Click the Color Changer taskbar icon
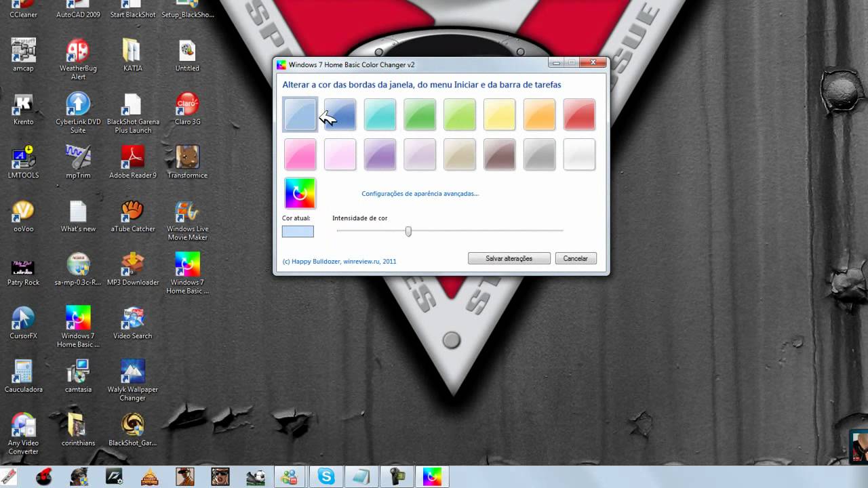868x488 pixels. pos(432,476)
